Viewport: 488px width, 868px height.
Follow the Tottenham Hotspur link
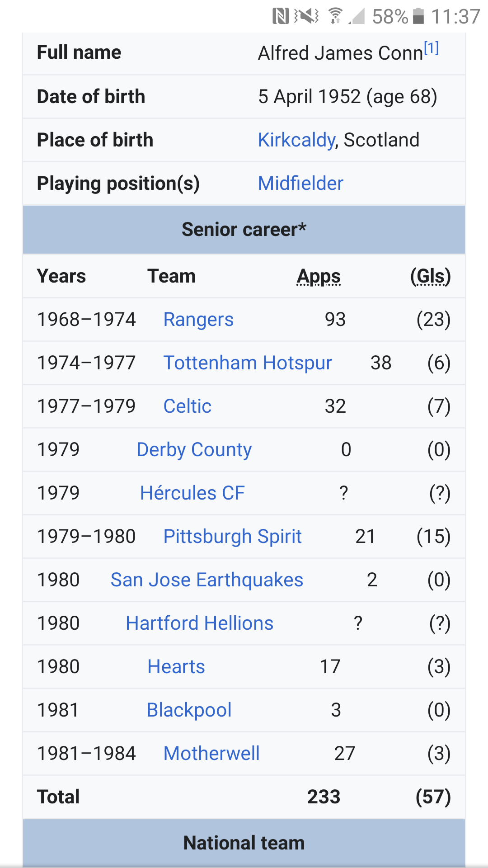coord(248,363)
